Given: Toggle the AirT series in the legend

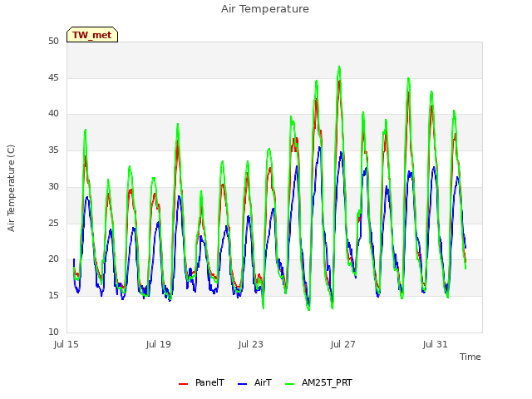Looking at the screenshot, I should [x=254, y=382].
